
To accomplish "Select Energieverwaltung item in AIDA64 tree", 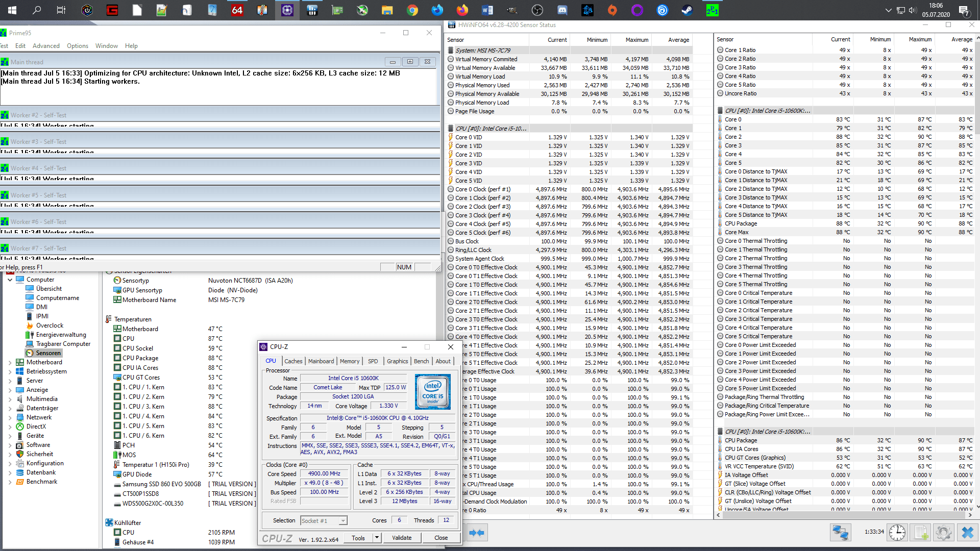I will coord(61,335).
